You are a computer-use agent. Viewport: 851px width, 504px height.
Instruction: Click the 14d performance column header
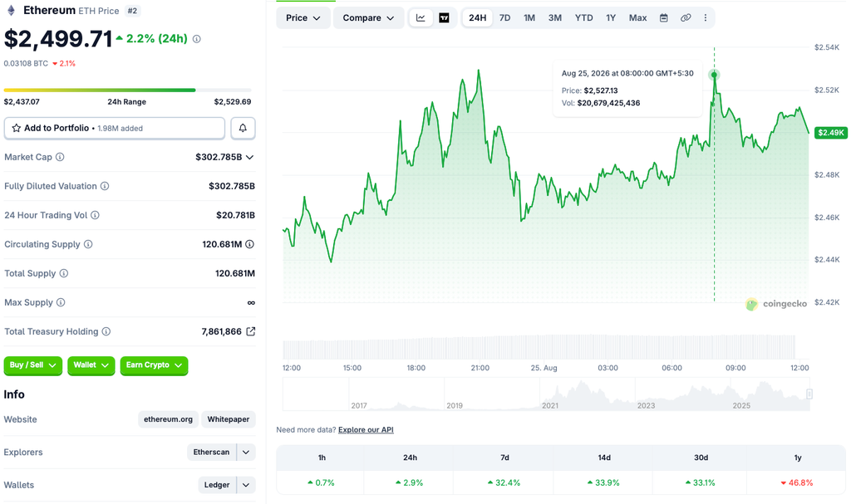604,458
